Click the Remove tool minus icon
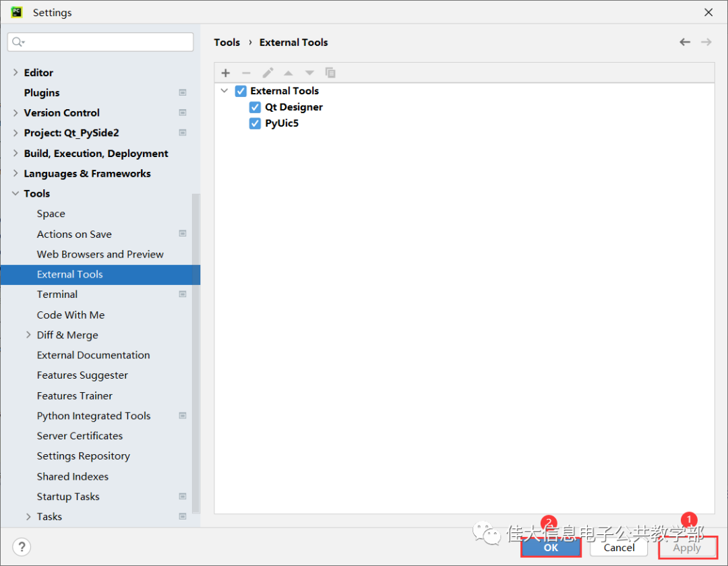Viewport: 728px width, 566px height. pyautogui.click(x=246, y=73)
